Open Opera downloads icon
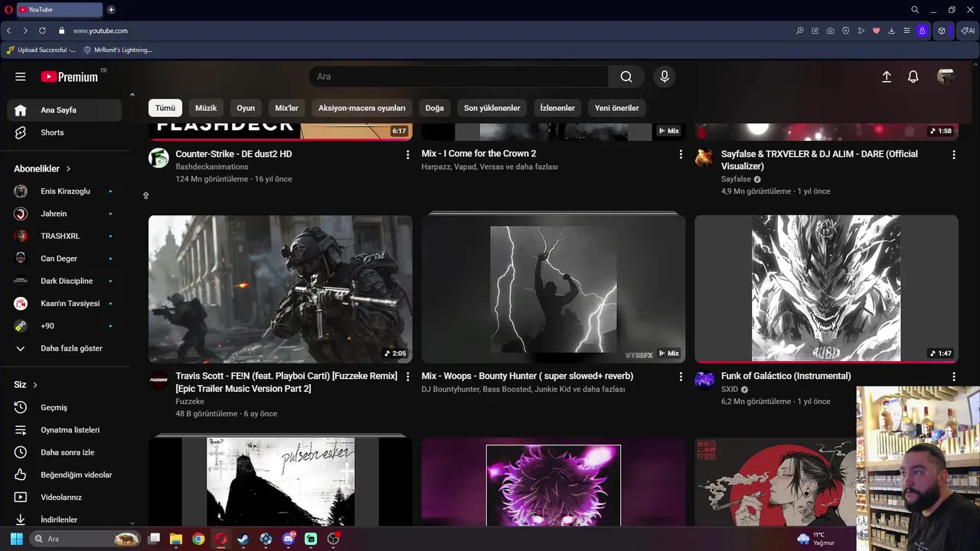The width and height of the screenshot is (980, 551). tap(891, 31)
